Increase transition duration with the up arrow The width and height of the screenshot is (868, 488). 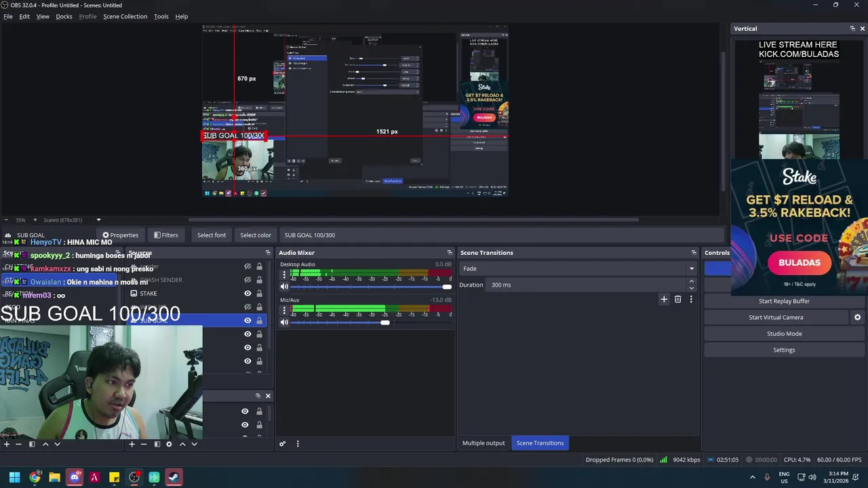tap(691, 281)
